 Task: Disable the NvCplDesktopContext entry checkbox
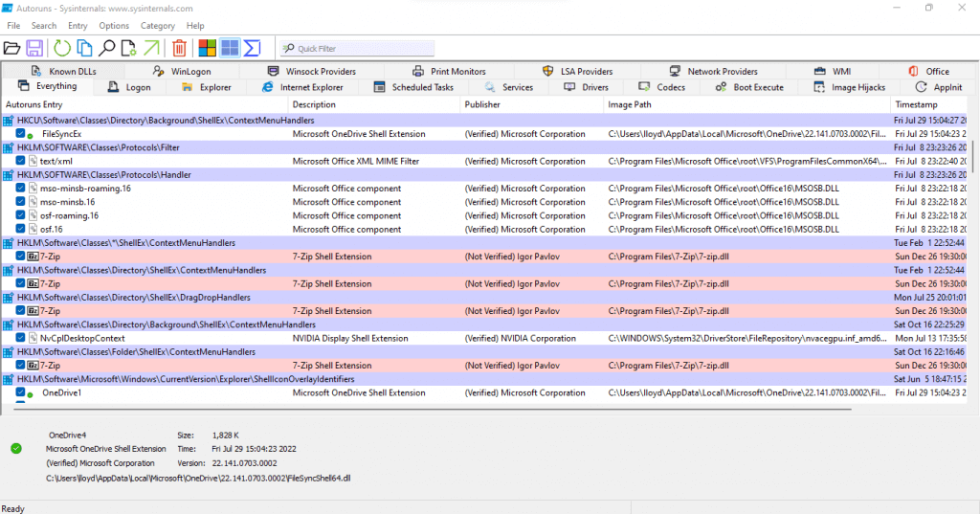[21, 339]
